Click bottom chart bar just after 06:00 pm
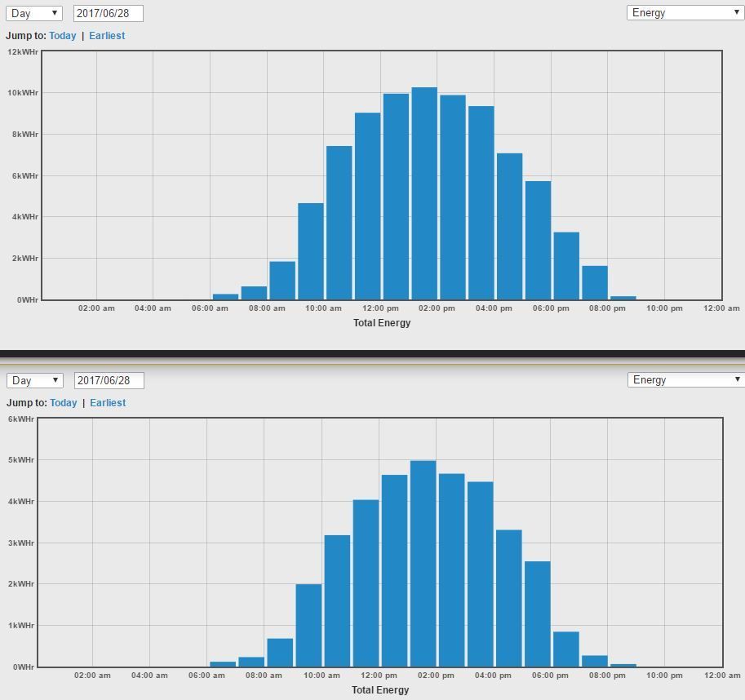Viewport: 745px width, 700px height. 565,649
